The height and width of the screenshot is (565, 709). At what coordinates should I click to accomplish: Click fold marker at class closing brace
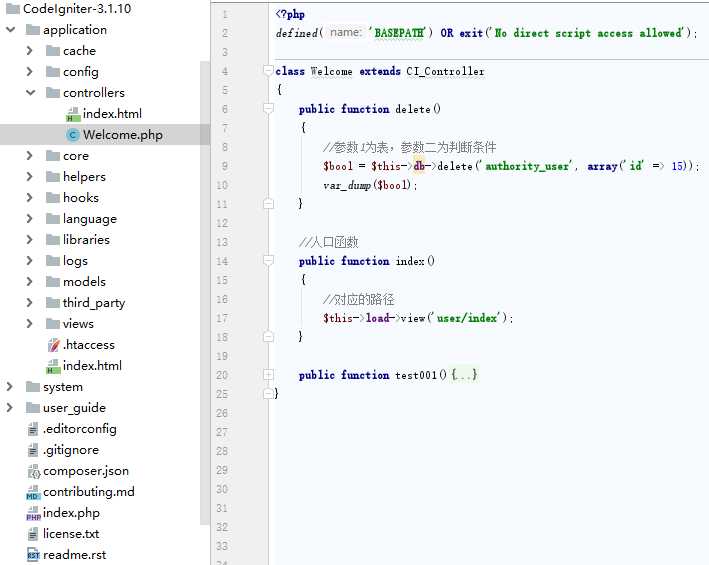pyautogui.click(x=268, y=394)
